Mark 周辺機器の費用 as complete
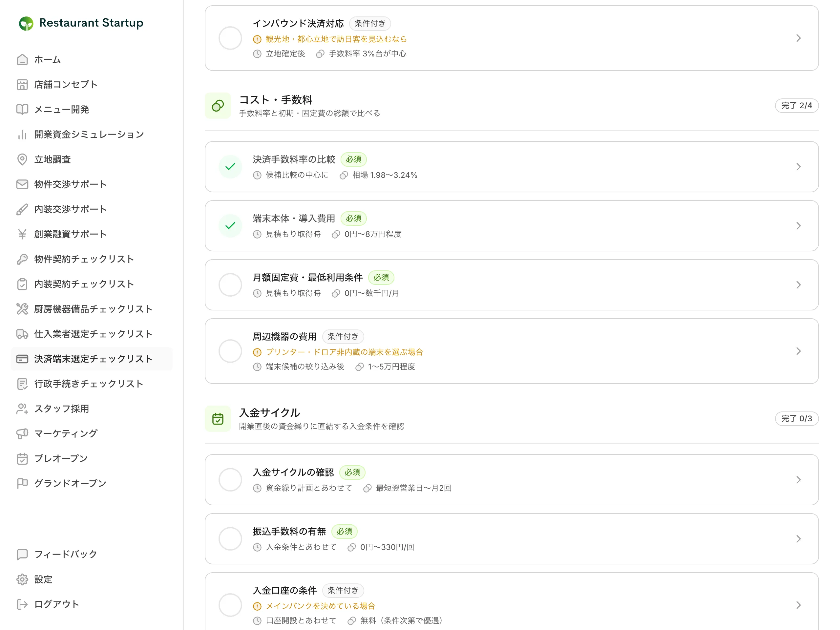The height and width of the screenshot is (630, 840). click(230, 351)
